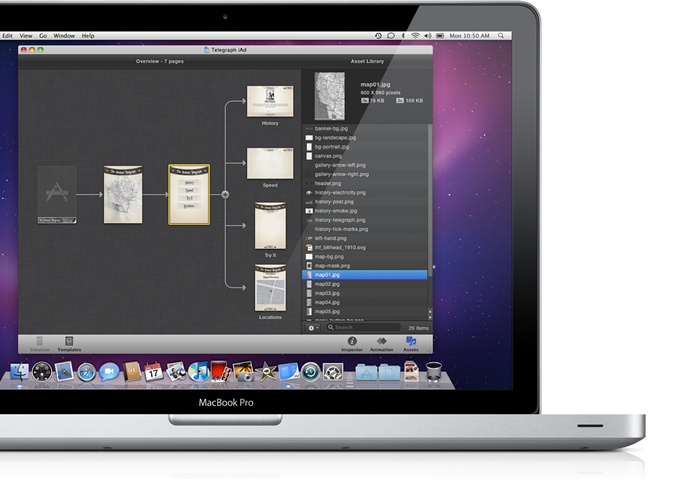This screenshot has width=694, height=483.
Task: Open the Templates chooser
Action: [69, 343]
